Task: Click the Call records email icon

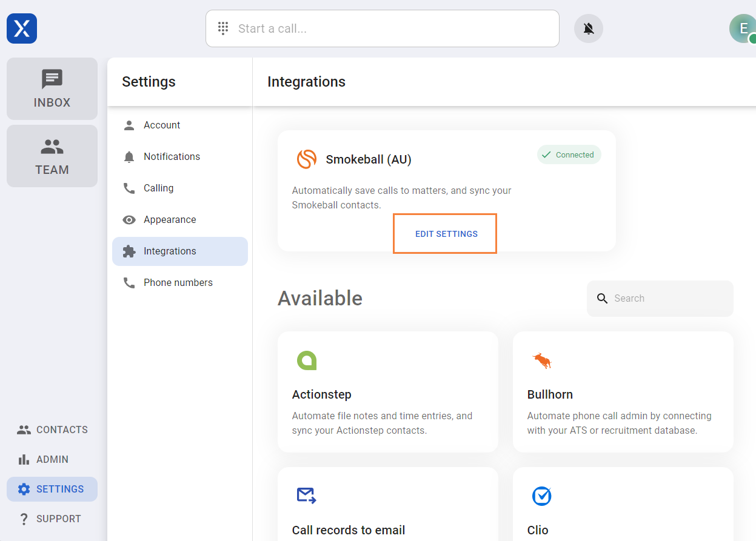Action: 307,496
